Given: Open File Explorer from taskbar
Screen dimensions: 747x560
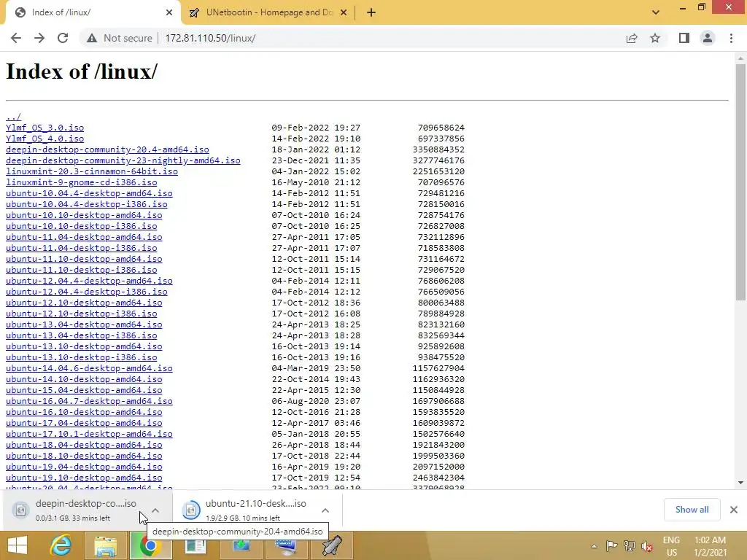Looking at the screenshot, I should coord(105,545).
